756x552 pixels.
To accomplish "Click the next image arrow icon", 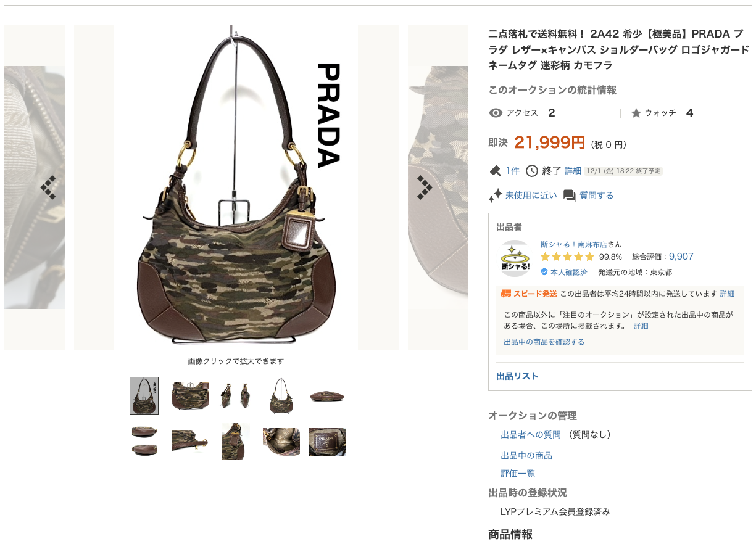I will pos(424,187).
